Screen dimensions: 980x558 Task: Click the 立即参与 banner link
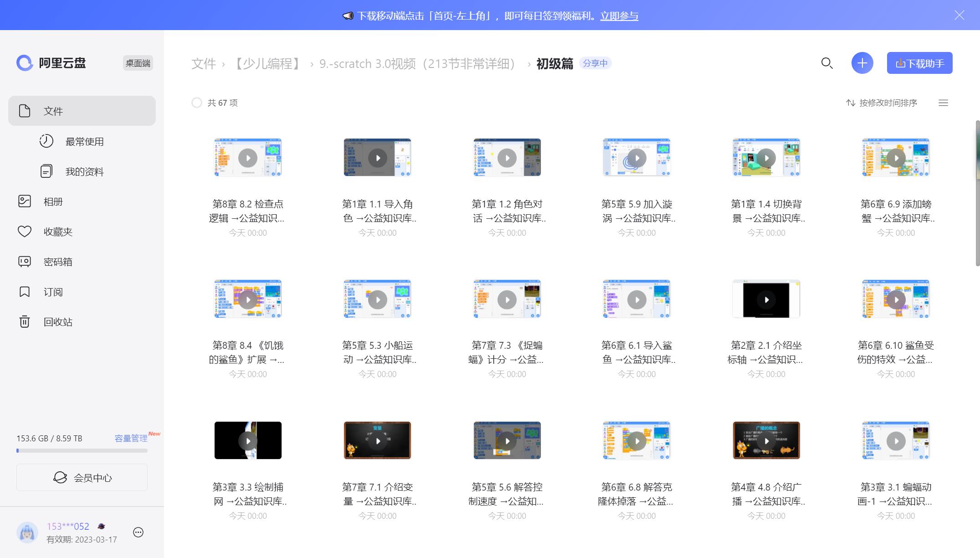(x=619, y=16)
